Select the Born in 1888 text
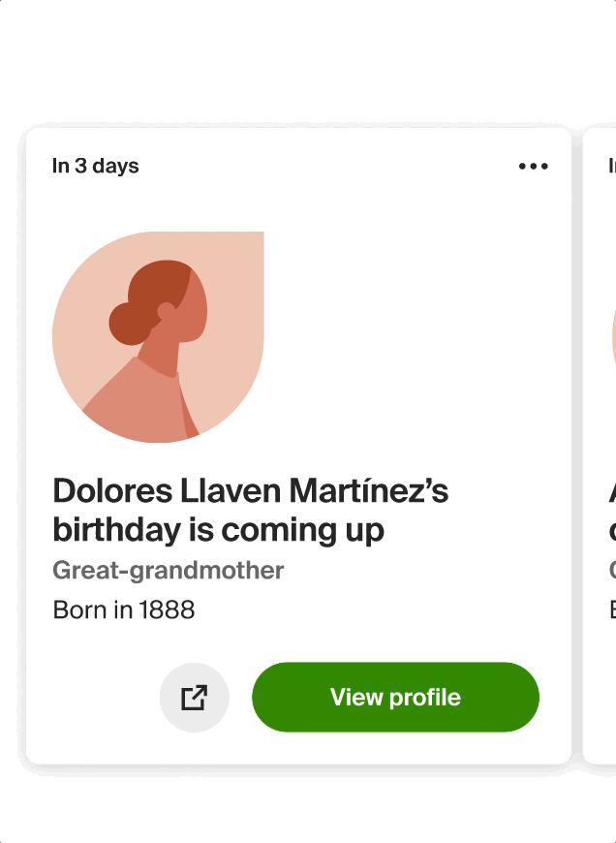616x843 pixels. click(124, 610)
